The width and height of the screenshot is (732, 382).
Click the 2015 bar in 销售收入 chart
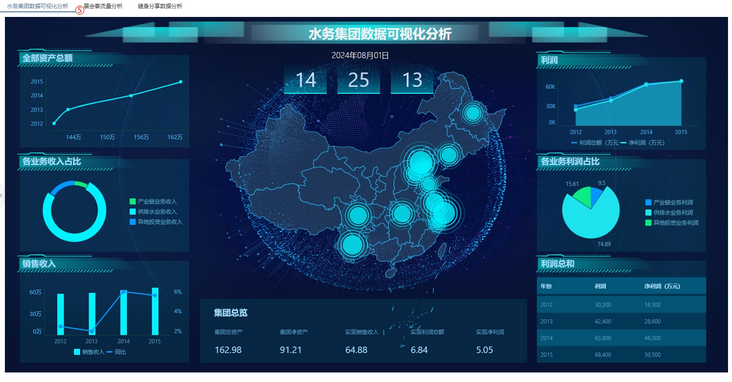155,311
